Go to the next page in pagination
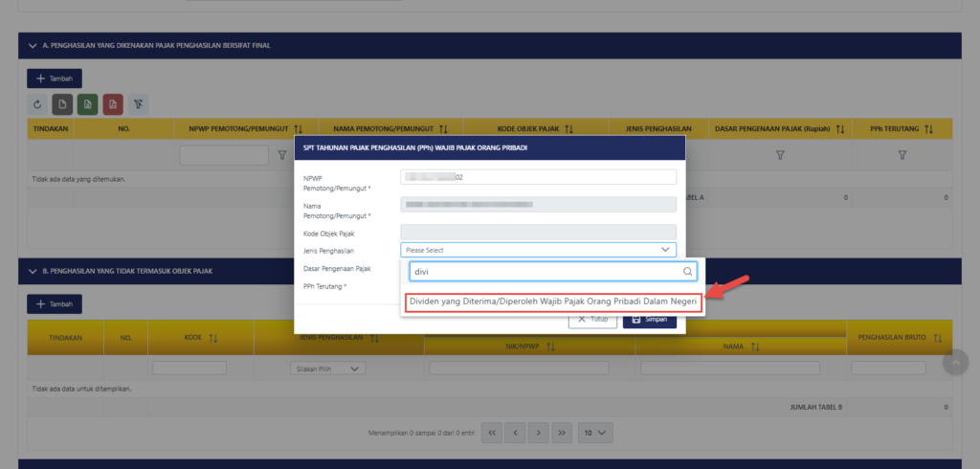Viewport: 980px width, 469px height. point(540,433)
